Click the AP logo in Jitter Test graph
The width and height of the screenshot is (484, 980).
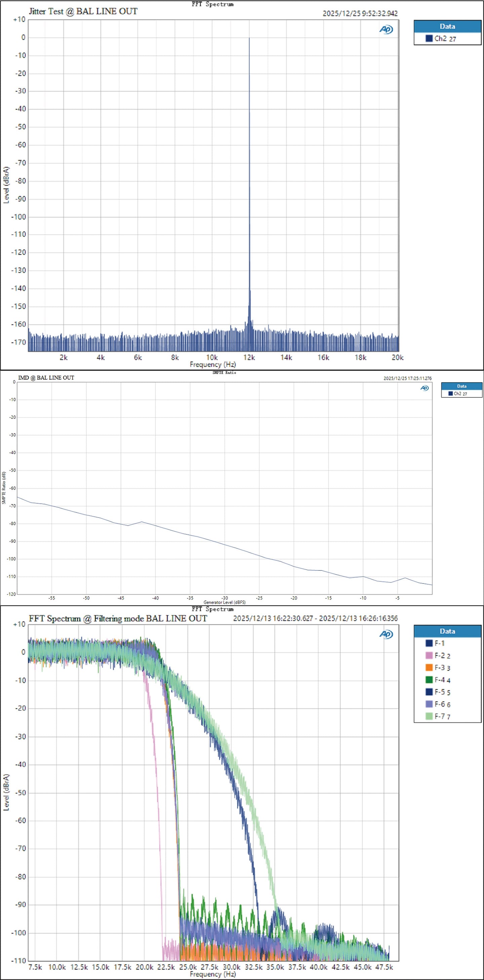(x=386, y=30)
